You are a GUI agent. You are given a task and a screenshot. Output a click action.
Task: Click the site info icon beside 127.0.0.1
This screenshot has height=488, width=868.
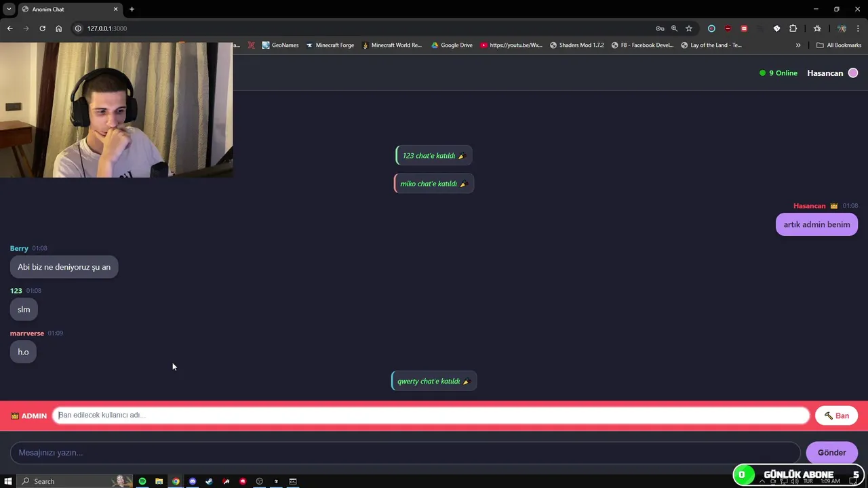78,28
